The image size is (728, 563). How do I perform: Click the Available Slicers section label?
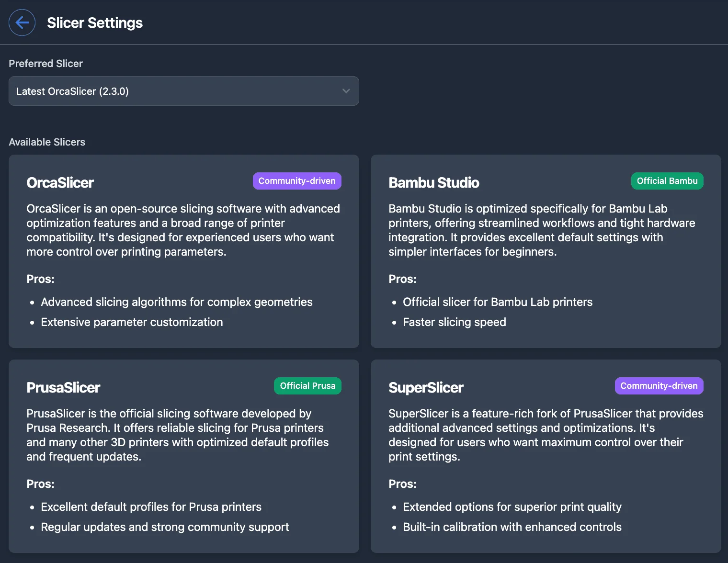[46, 142]
